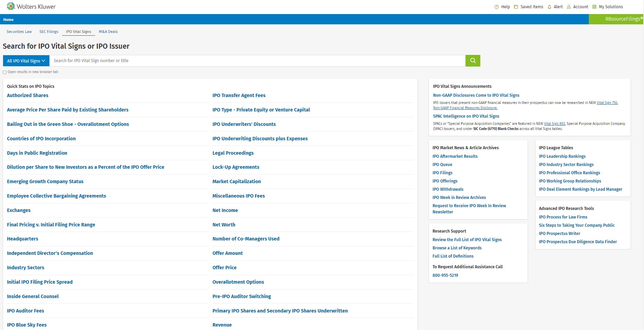Screen dimensions: 644x330
Task: Open Browse a List of Keywords
Action: click(x=457, y=248)
